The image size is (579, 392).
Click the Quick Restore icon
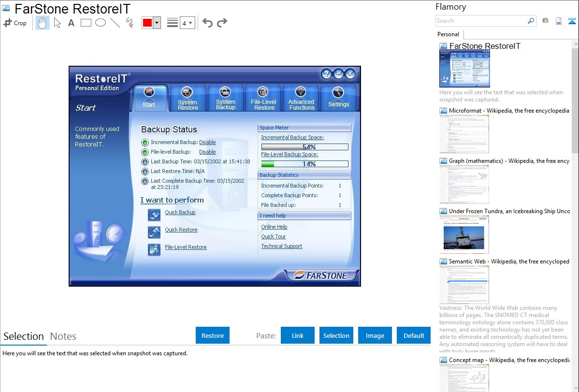click(x=154, y=232)
